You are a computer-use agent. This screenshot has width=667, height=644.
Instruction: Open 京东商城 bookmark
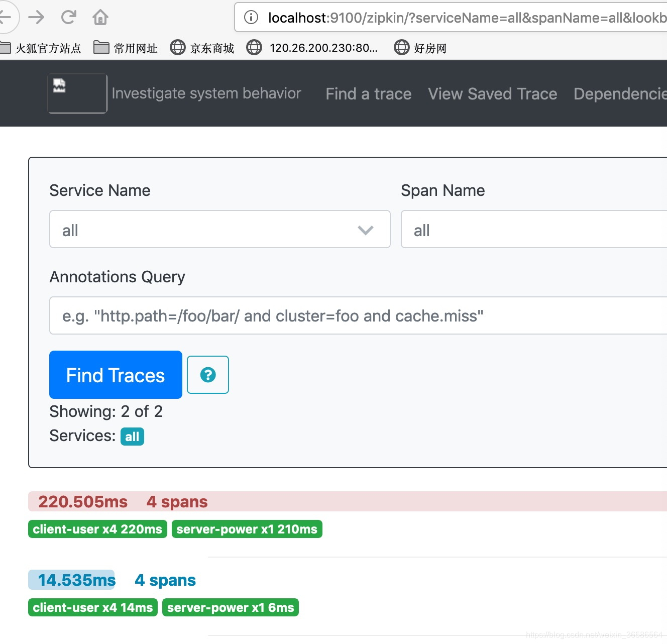click(x=202, y=48)
